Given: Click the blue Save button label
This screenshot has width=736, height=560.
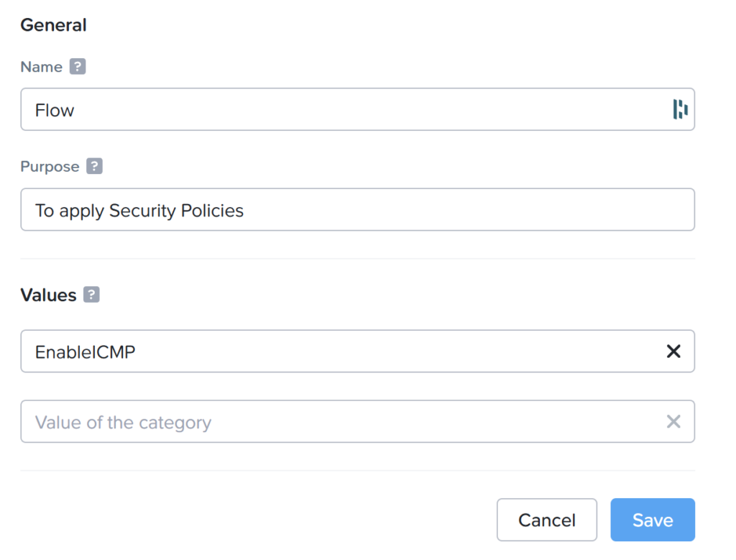Looking at the screenshot, I should click(653, 520).
